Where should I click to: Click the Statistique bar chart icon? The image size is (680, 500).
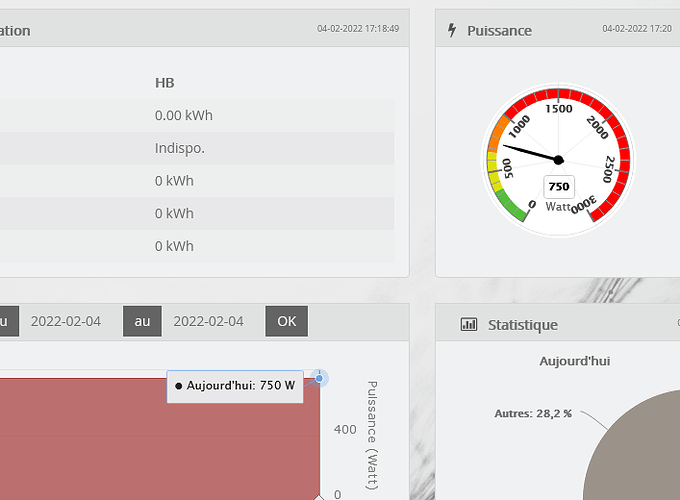[469, 324]
